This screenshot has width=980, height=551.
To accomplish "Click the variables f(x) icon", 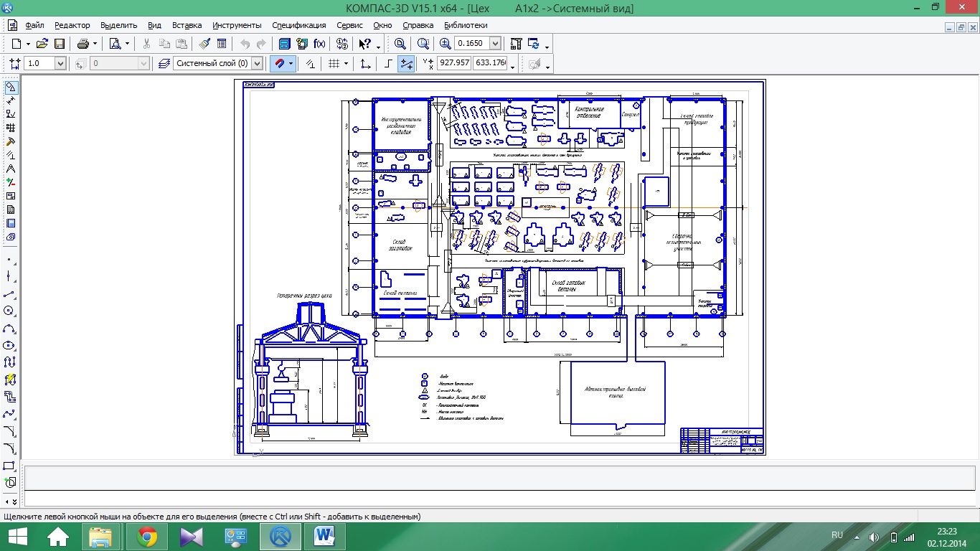I will (320, 44).
